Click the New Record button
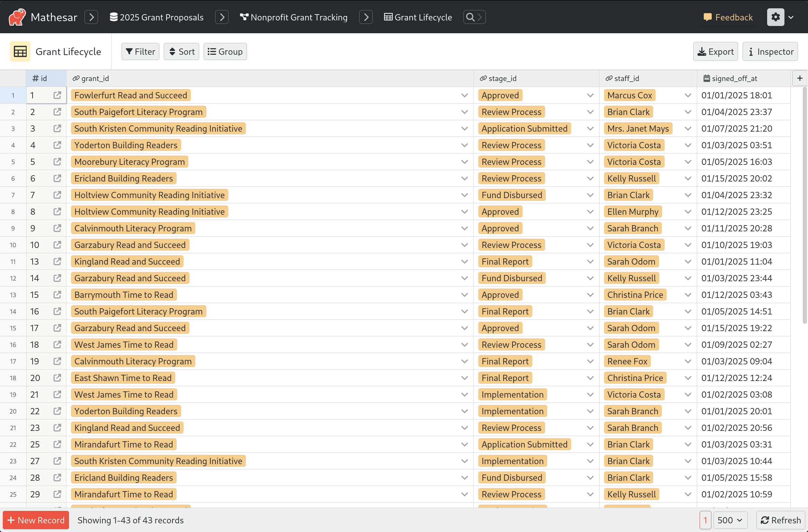 pos(36,520)
